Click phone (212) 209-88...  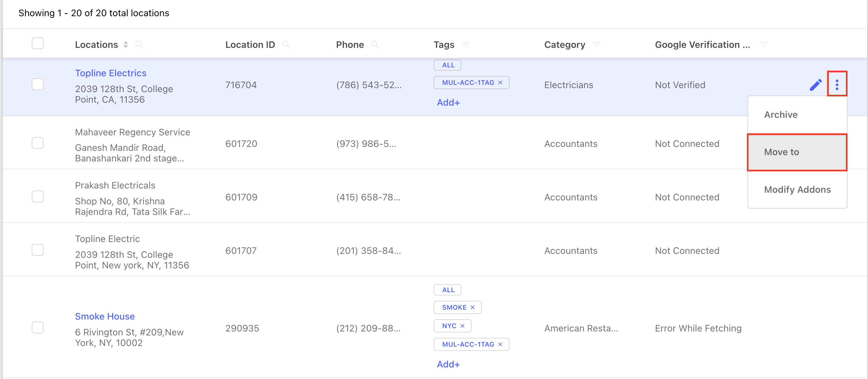pos(368,328)
